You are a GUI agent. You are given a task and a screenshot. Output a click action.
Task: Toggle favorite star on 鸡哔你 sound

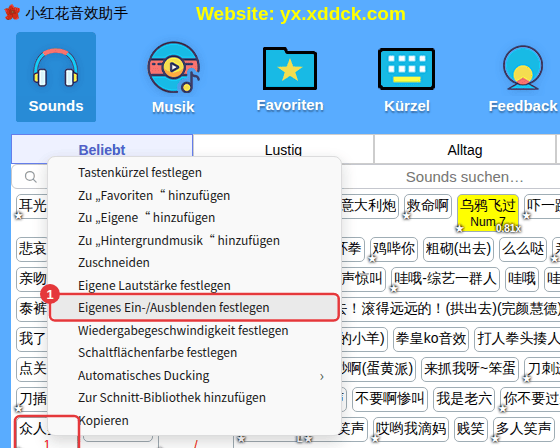click(372, 258)
